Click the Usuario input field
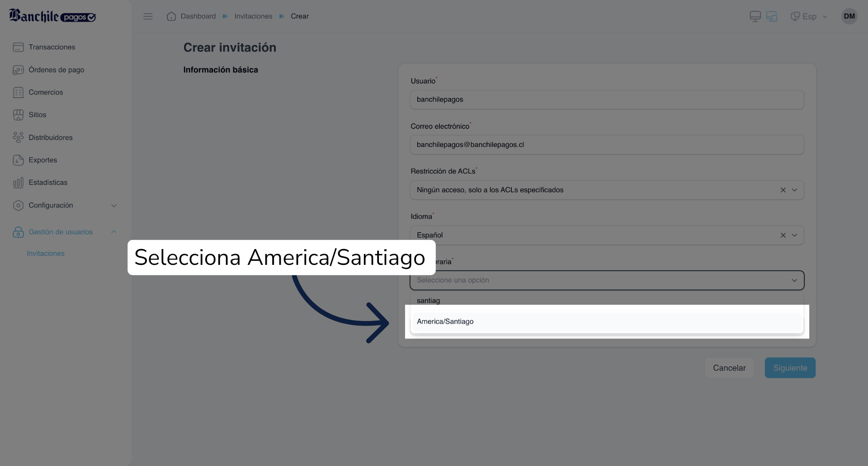 (607, 99)
